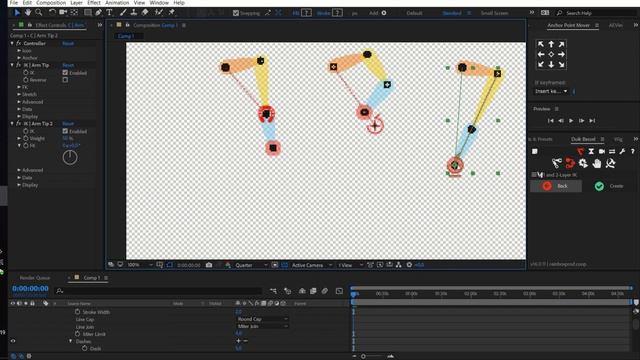
Task: Move anchor point to bottom-right arrow
Action: (x=562, y=64)
